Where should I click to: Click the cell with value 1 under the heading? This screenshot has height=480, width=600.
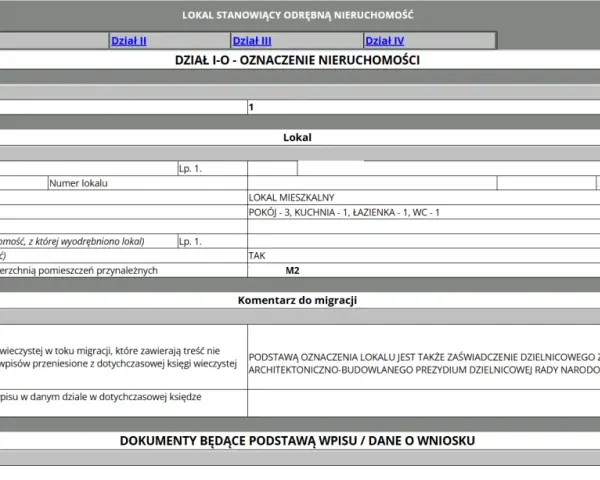tap(424, 107)
